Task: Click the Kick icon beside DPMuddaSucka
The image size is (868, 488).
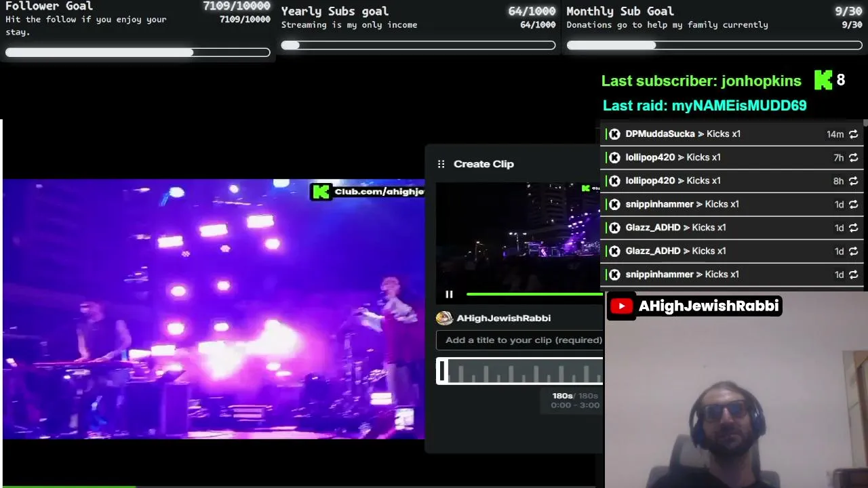Action: pos(614,134)
